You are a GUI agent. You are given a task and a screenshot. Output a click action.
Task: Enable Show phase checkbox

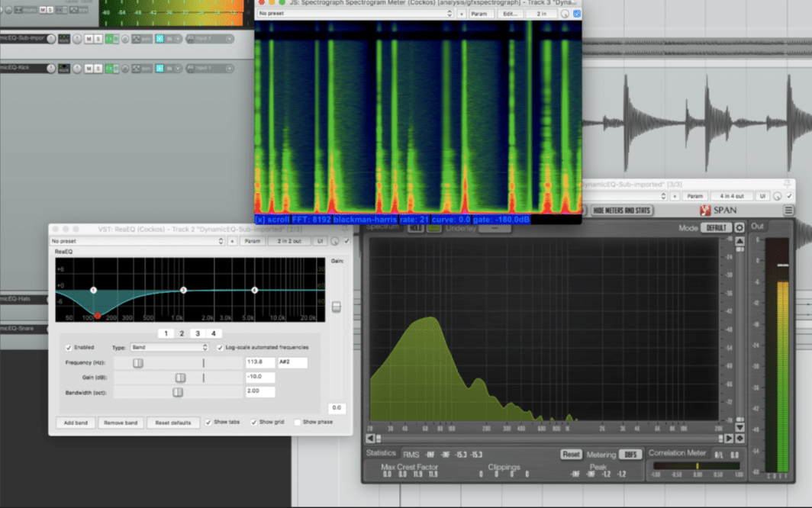coord(298,423)
